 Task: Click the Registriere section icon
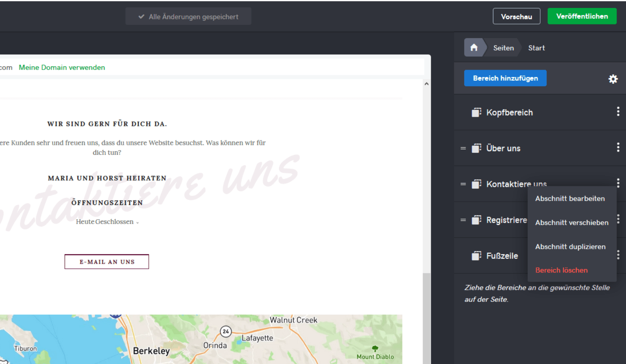tap(476, 220)
